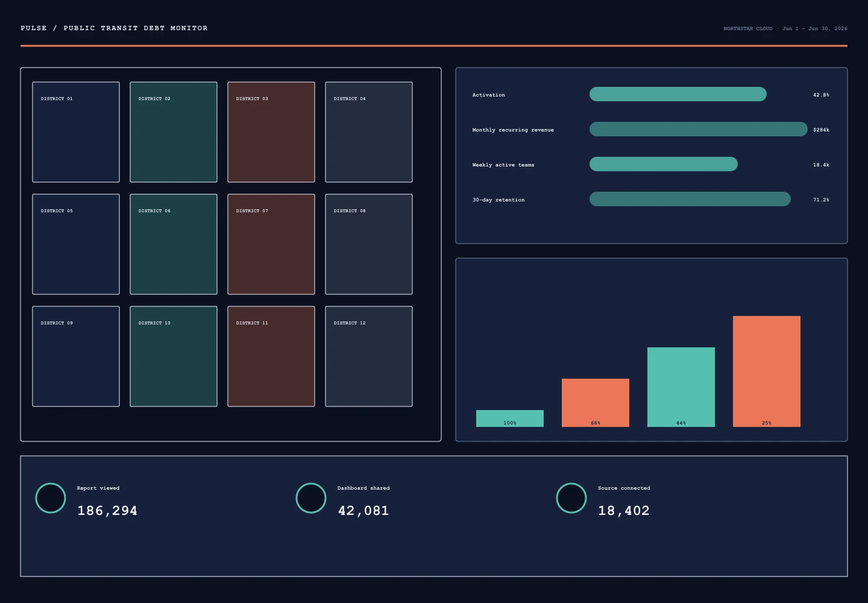This screenshot has width=868, height=603.
Task: Click the Report viewed label
Action: 98,488
